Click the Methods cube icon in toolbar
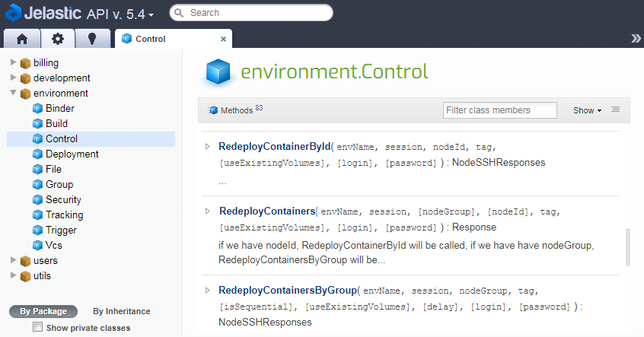The image size is (644, 337). (x=212, y=110)
